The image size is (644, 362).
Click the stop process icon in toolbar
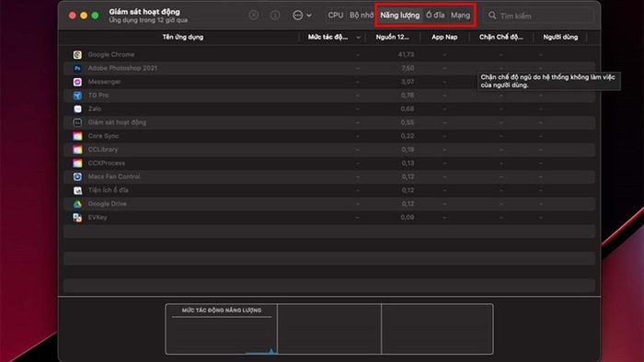pyautogui.click(x=254, y=16)
